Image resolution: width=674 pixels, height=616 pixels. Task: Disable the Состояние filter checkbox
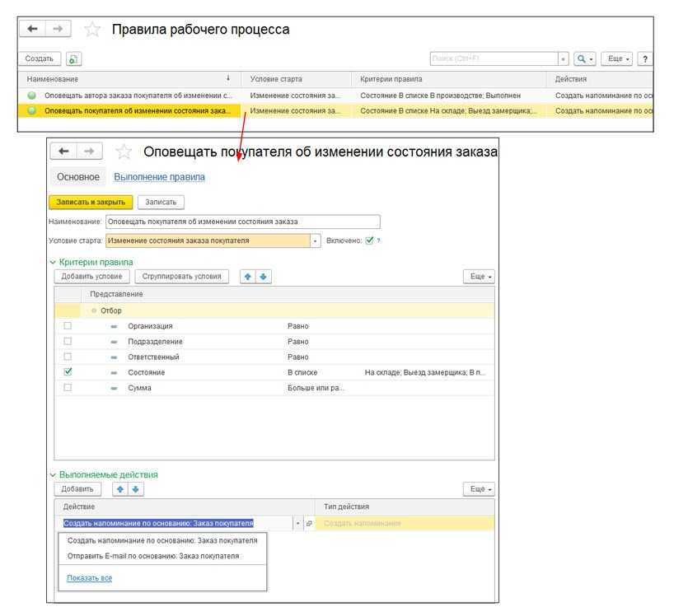(68, 372)
